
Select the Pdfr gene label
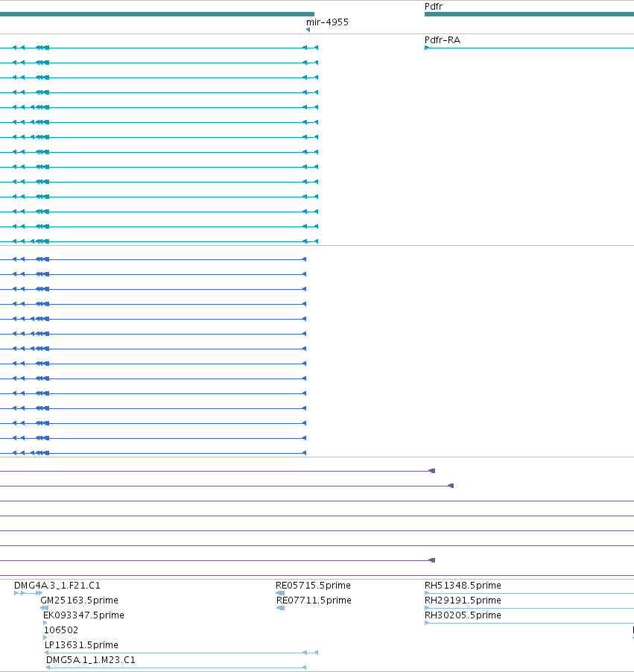point(434,7)
